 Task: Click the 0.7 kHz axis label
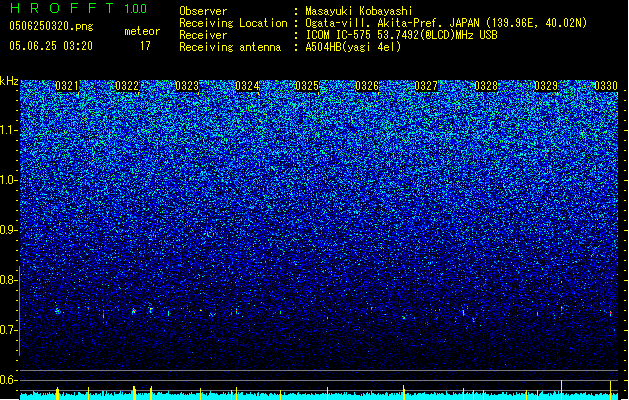8,330
